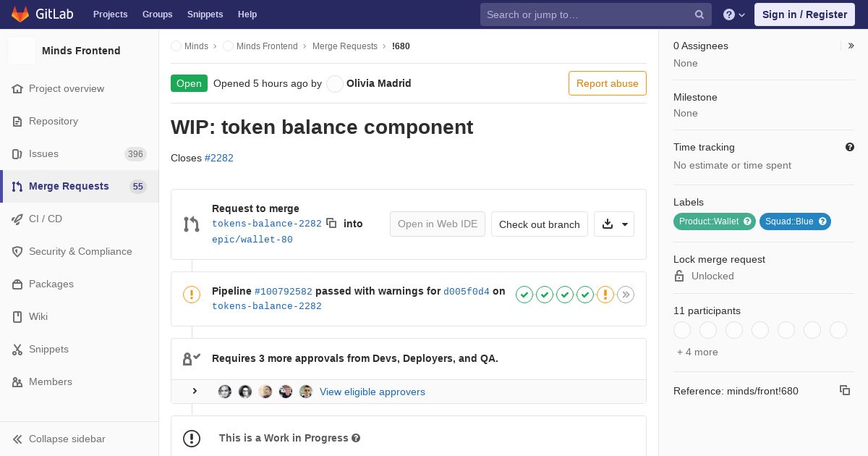868x456 pixels.
Task: Open Groups menu in top bar
Action: (158, 14)
